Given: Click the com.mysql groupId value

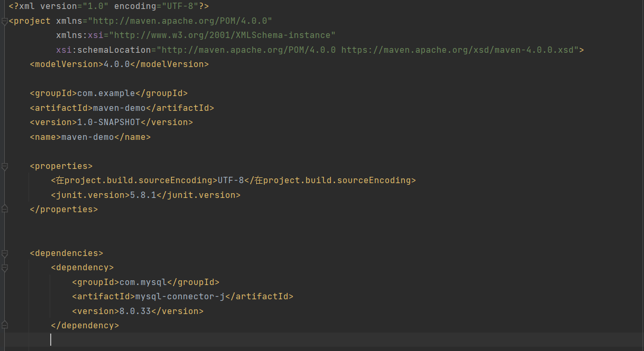Looking at the screenshot, I should [143, 282].
